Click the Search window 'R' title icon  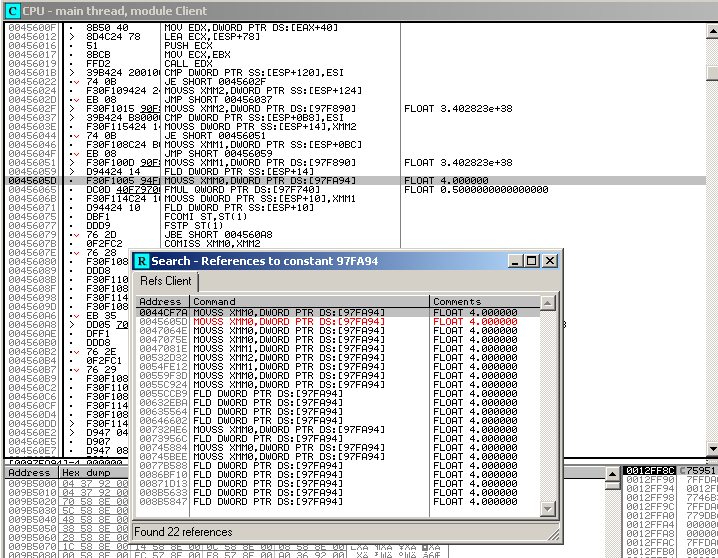(x=142, y=260)
